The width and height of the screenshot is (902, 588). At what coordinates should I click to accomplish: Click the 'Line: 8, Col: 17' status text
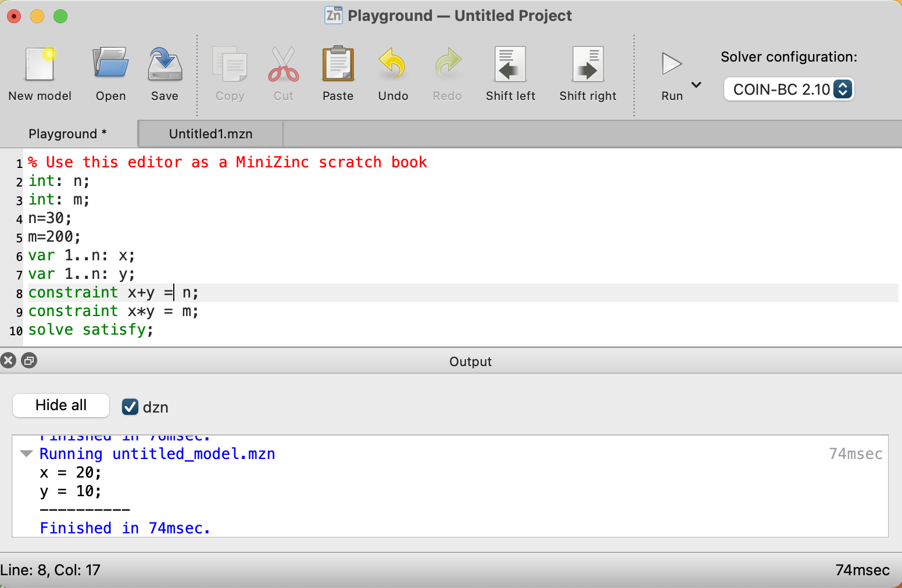coord(51,570)
